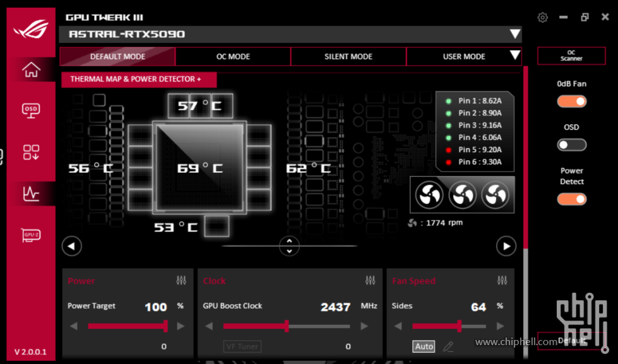This screenshot has width=618, height=364.
Task: Open the OSD settings sidebar icon
Action: 31,110
